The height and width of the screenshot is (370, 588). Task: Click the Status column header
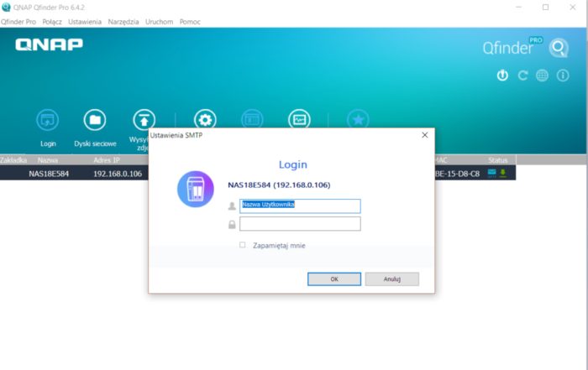click(497, 160)
